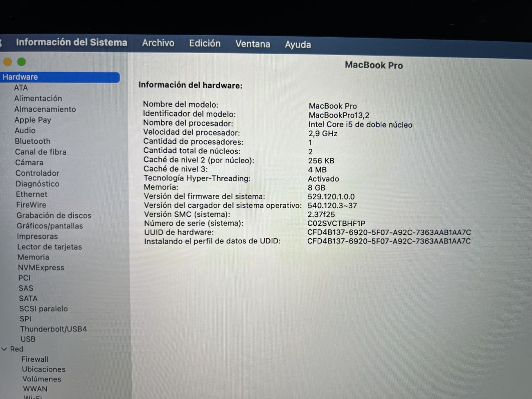The height and width of the screenshot is (399, 532).
Task: Select SAS in the sidebar
Action: click(x=26, y=288)
